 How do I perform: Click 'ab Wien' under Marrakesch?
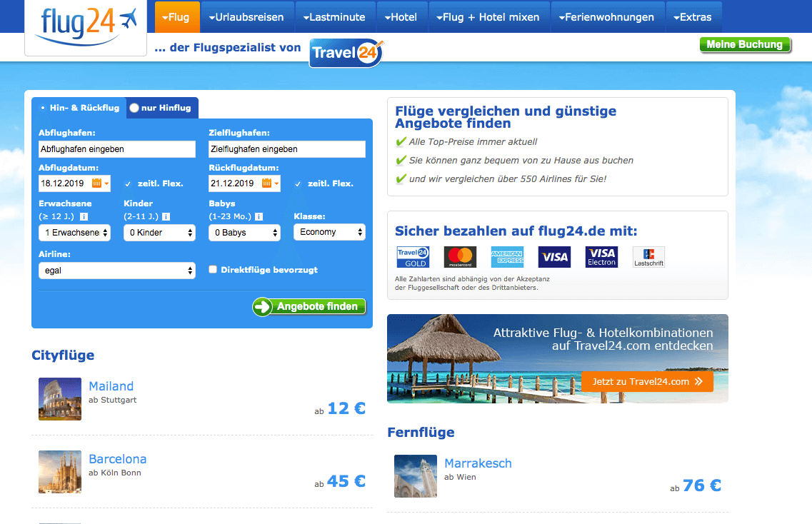[x=460, y=477]
